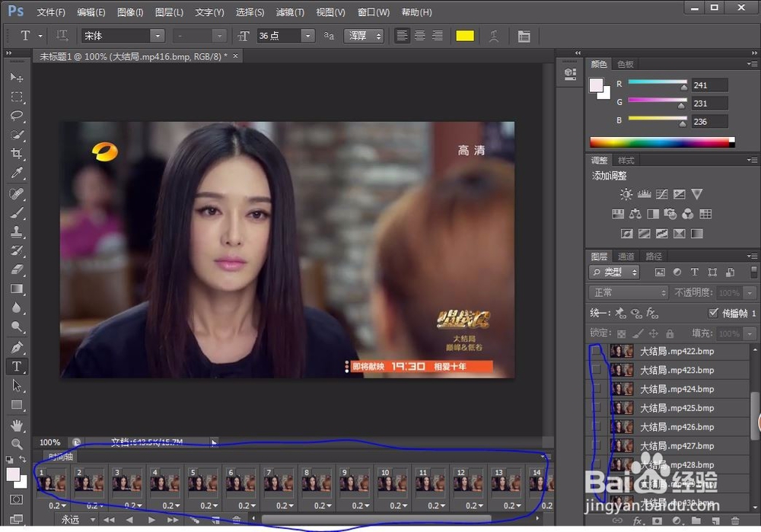This screenshot has height=532, width=761.
Task: Switch to the 通道 tab
Action: point(626,256)
